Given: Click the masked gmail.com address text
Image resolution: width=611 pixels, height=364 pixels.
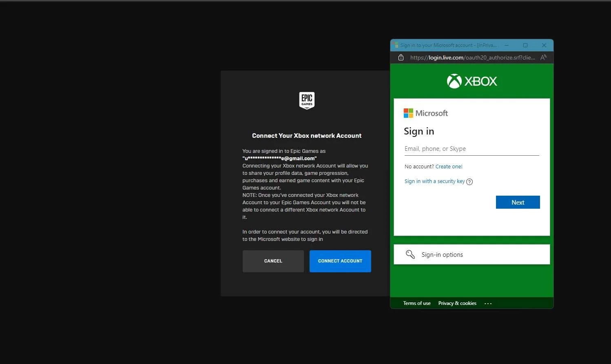Looking at the screenshot, I should [279, 159].
